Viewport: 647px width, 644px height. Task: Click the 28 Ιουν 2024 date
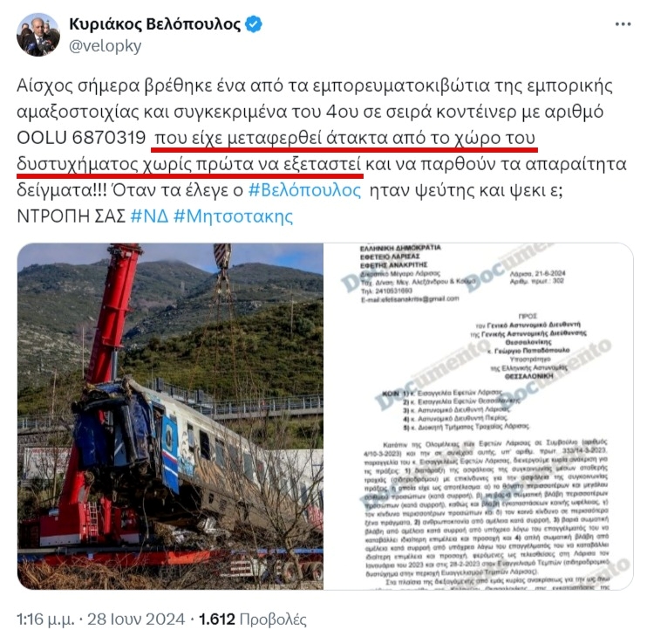tap(136, 620)
